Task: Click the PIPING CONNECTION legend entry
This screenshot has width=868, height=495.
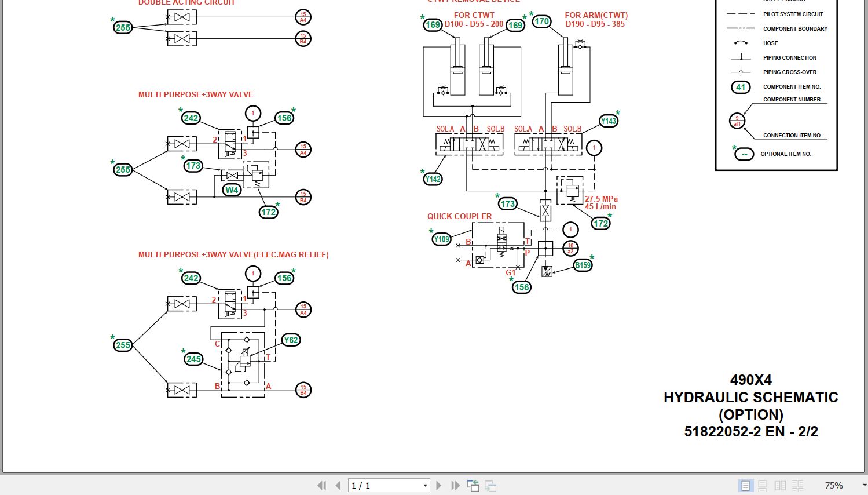Action: point(790,57)
